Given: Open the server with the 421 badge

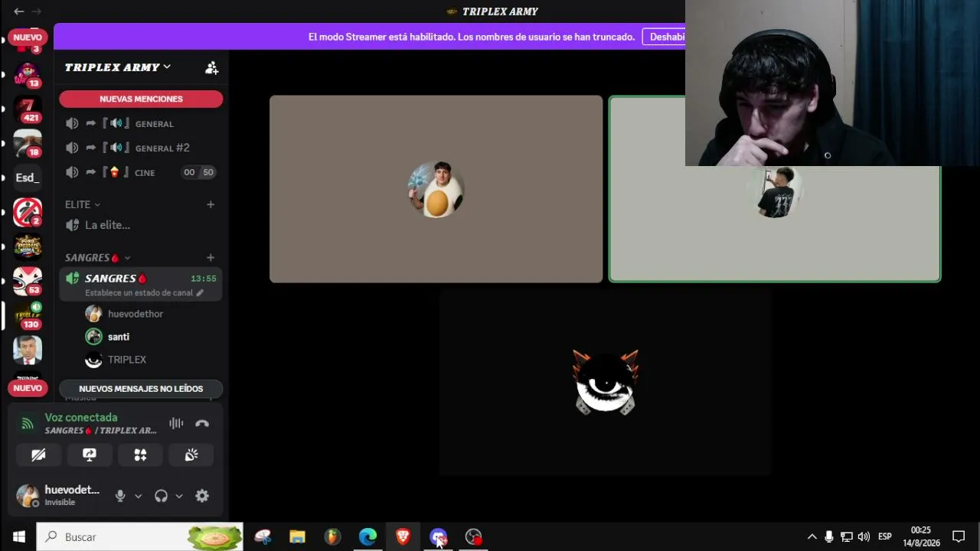Looking at the screenshot, I should click(28, 109).
